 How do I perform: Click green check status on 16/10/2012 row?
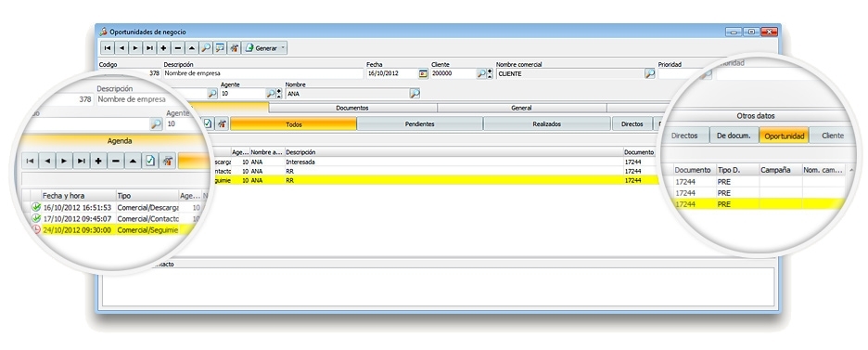(36, 207)
